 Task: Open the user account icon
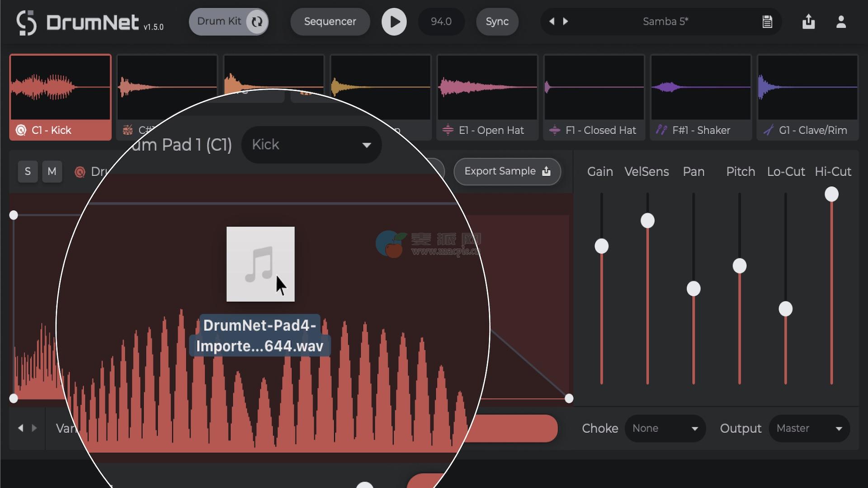(841, 22)
